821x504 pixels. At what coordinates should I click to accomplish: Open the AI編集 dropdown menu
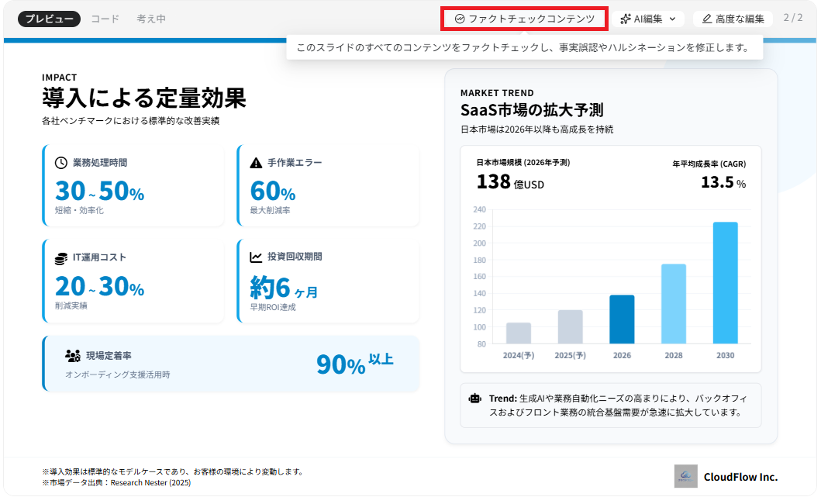tap(648, 19)
